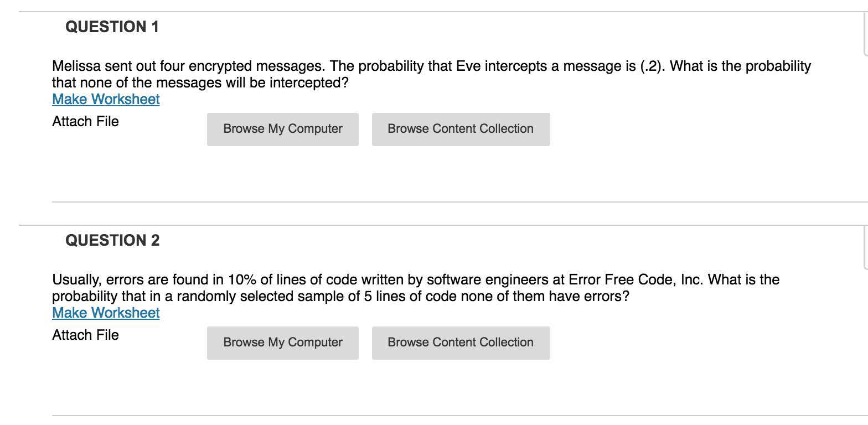Click the Attach File label in Question 2

click(x=85, y=335)
